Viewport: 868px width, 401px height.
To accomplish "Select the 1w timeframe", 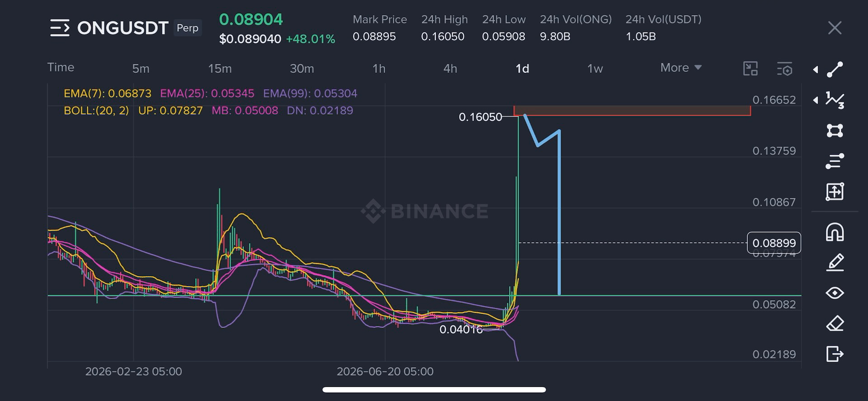I will point(595,69).
